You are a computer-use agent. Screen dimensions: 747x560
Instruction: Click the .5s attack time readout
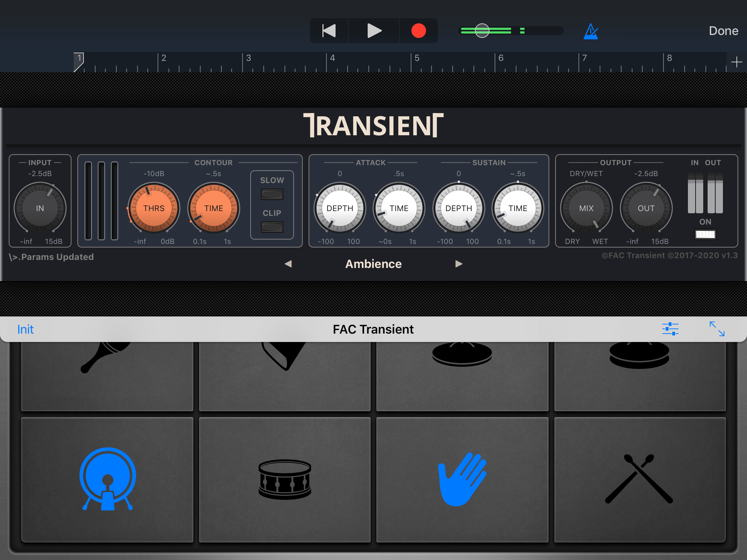tap(399, 174)
